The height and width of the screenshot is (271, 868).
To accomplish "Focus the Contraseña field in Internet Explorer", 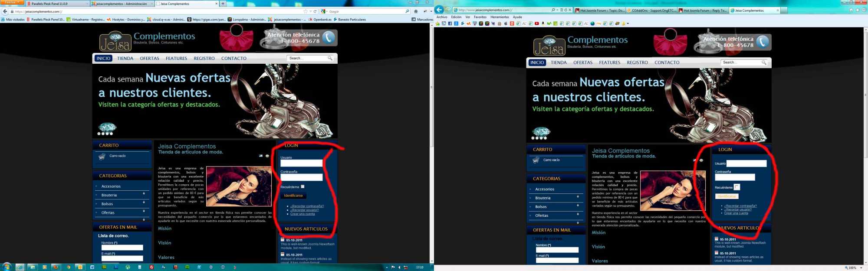I will (735, 177).
